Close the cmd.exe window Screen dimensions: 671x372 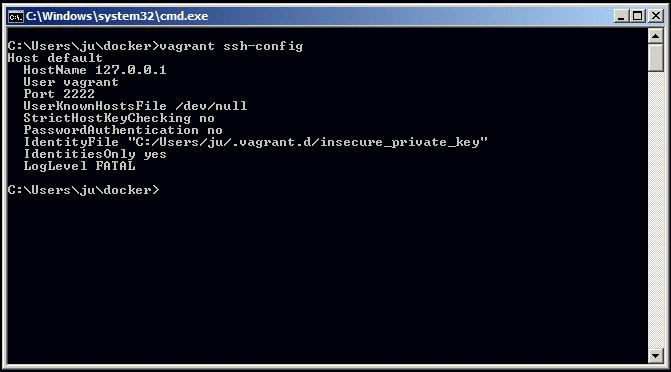pyautogui.click(x=656, y=16)
